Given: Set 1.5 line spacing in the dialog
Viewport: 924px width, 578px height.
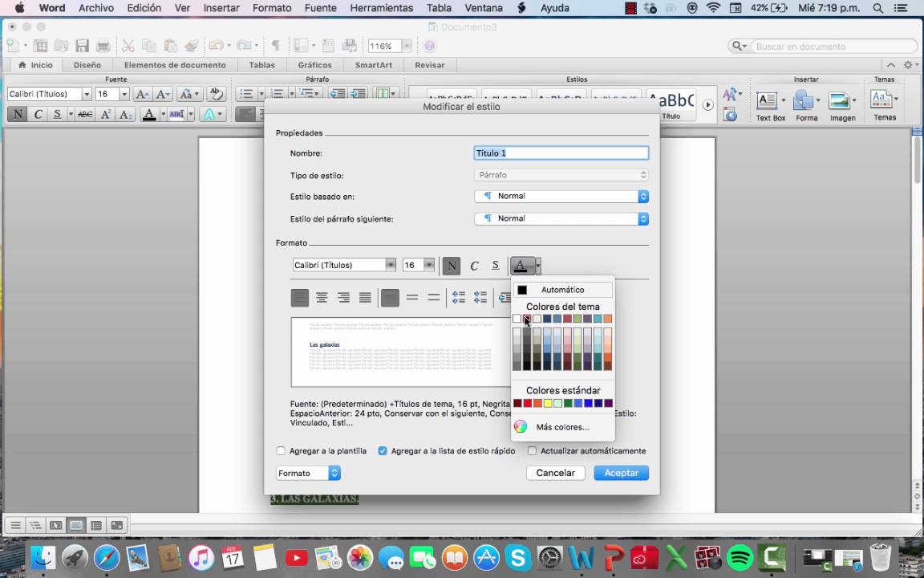Looking at the screenshot, I should click(x=412, y=298).
